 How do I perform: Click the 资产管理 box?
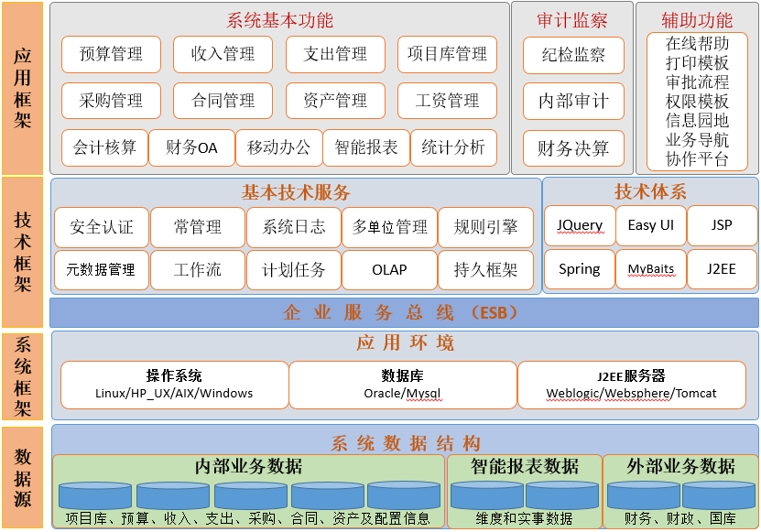tap(335, 101)
